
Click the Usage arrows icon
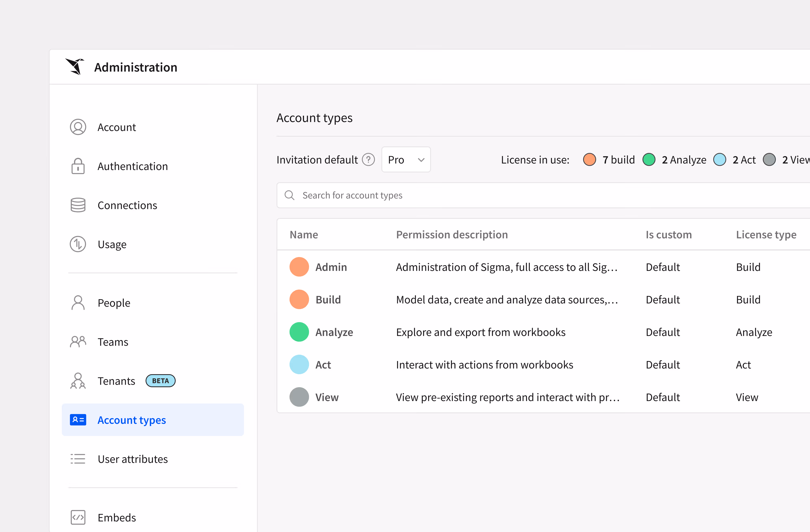click(78, 244)
